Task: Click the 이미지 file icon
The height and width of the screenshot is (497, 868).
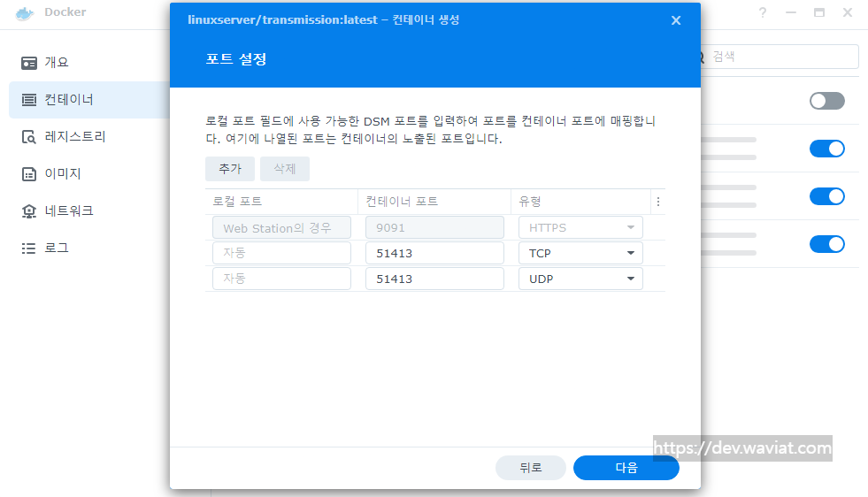Action: pyautogui.click(x=29, y=174)
